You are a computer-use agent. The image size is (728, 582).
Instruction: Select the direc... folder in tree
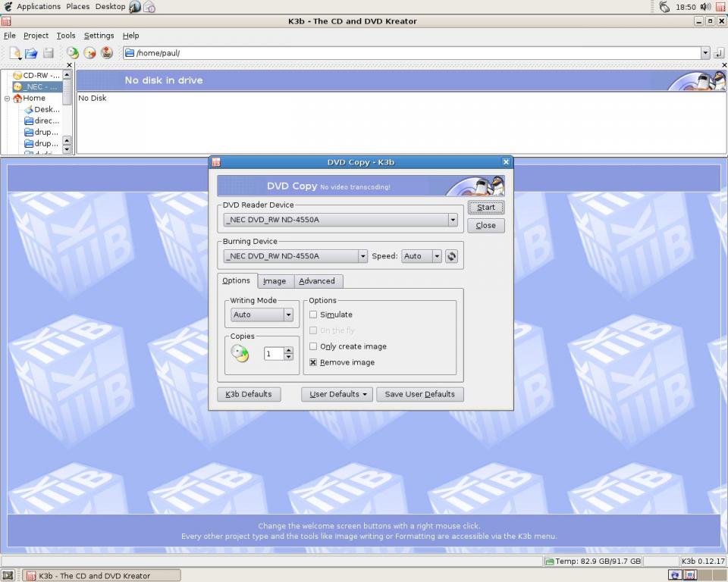coord(42,120)
